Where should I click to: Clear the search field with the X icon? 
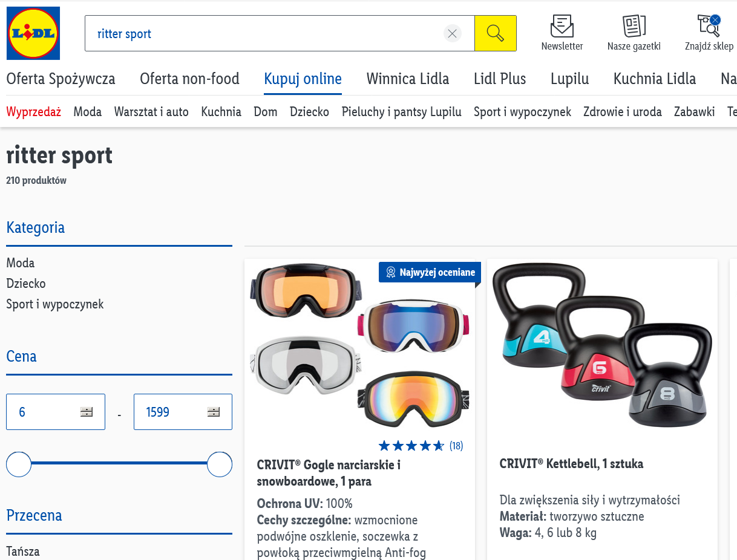pos(452,33)
